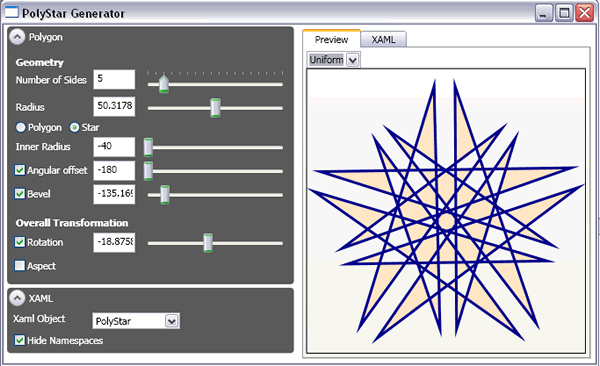Click the Number of Sides slider thumb
This screenshot has height=366, width=600.
point(164,84)
